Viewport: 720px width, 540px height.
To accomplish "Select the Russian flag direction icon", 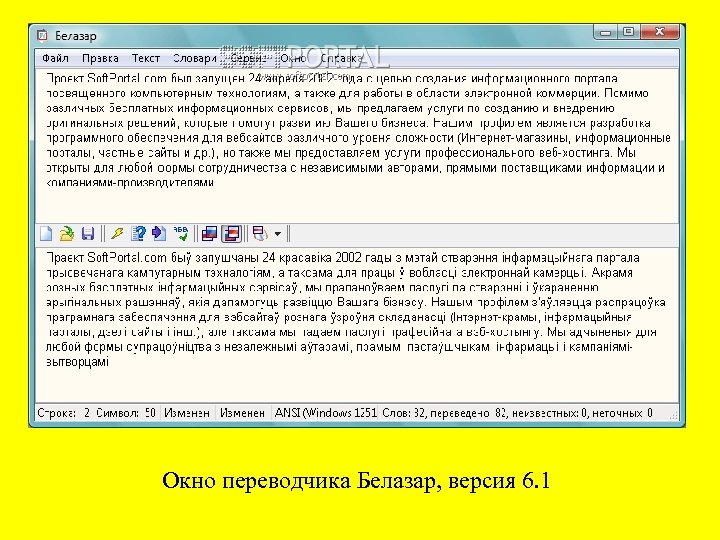I will coord(209,234).
